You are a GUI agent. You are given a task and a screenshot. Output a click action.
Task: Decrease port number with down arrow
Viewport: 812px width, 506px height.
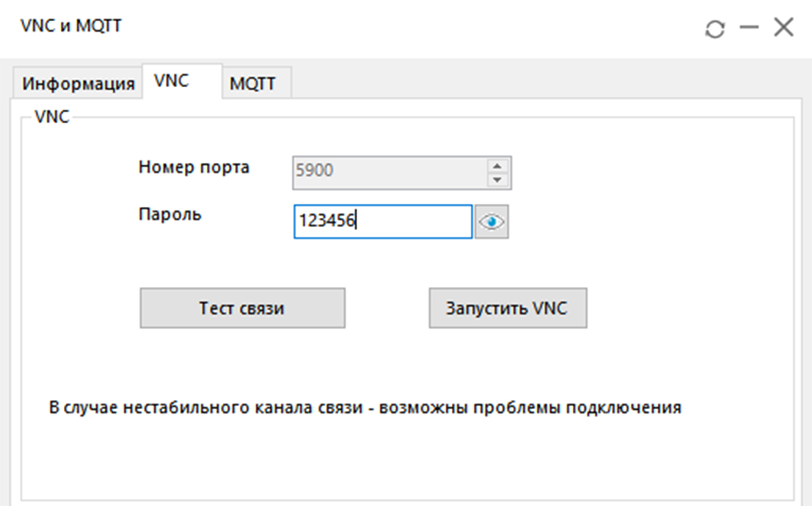[x=497, y=180]
